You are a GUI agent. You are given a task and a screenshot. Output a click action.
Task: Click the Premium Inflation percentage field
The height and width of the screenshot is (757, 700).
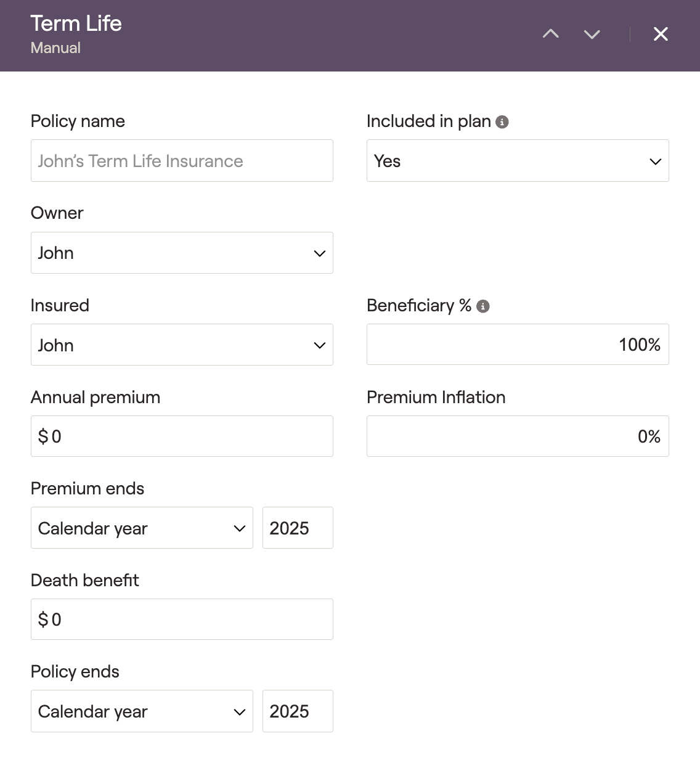517,436
